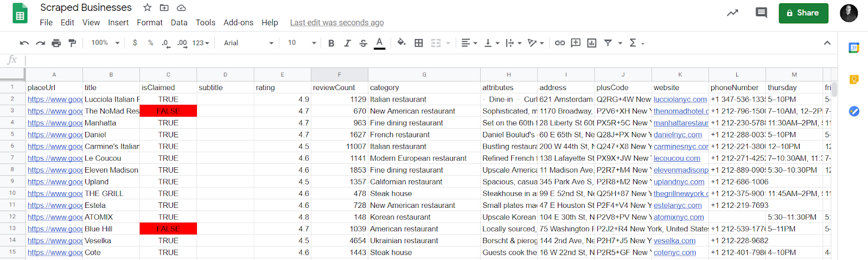Open last edit version history link

pos(337,22)
